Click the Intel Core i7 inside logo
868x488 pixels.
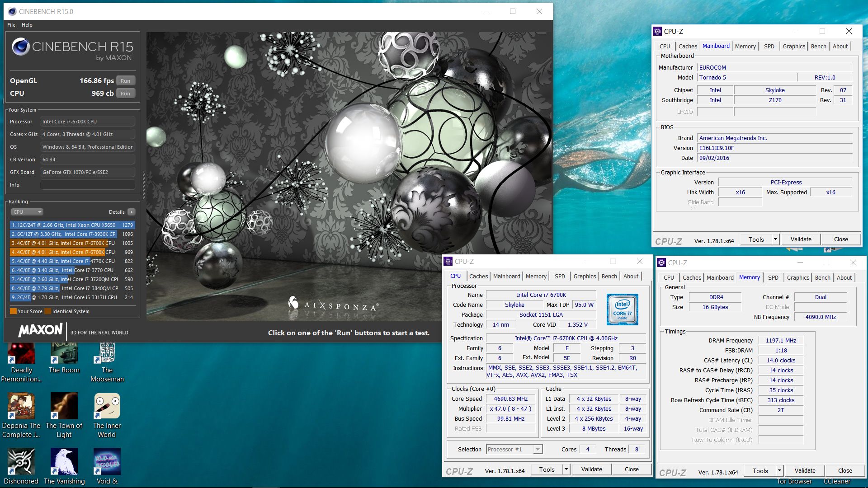coord(622,310)
